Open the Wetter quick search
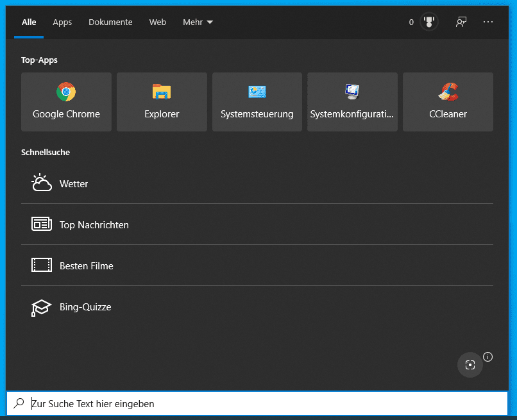 coord(257,183)
